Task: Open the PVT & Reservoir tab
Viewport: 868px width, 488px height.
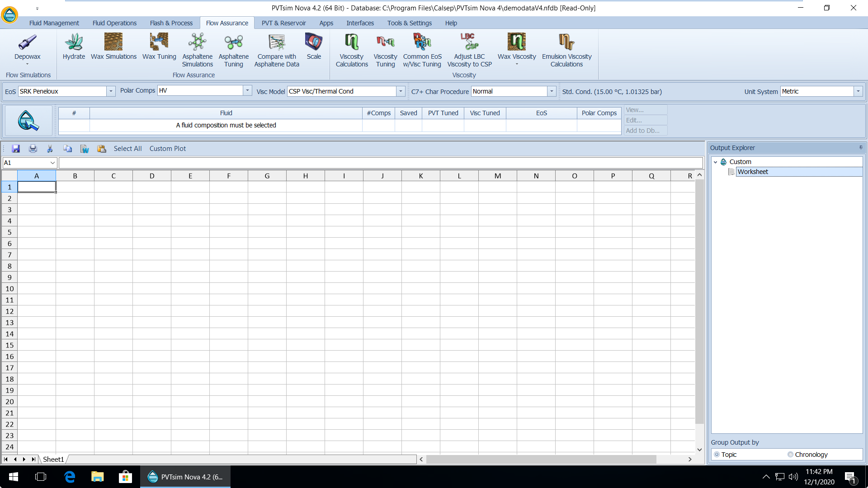Action: (283, 23)
